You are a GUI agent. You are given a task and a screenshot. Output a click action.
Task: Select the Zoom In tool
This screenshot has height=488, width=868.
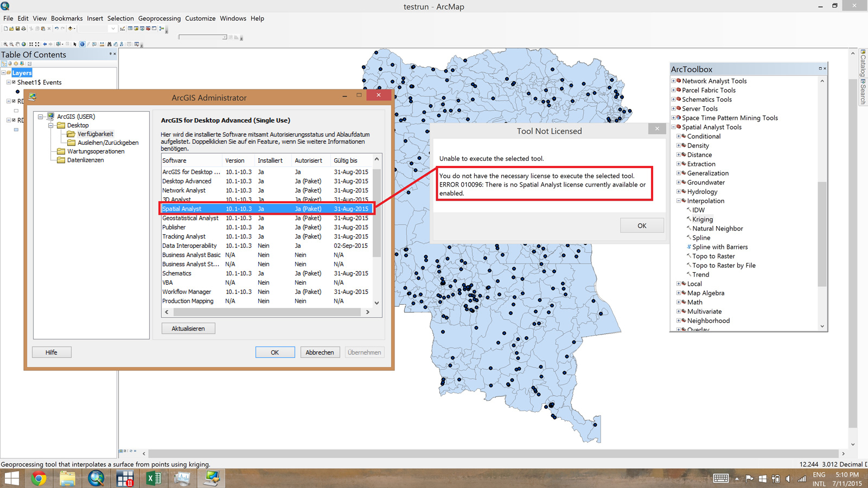point(5,44)
